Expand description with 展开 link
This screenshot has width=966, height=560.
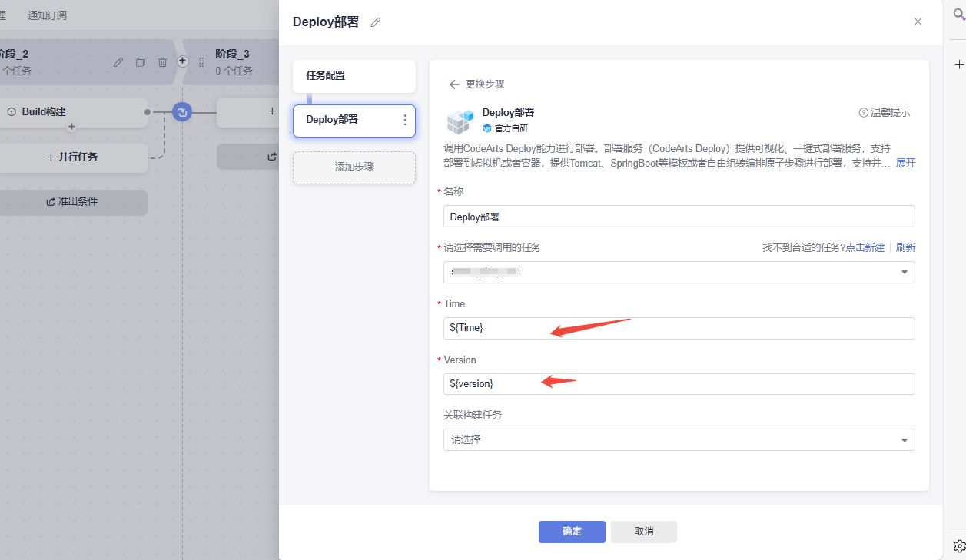click(905, 164)
